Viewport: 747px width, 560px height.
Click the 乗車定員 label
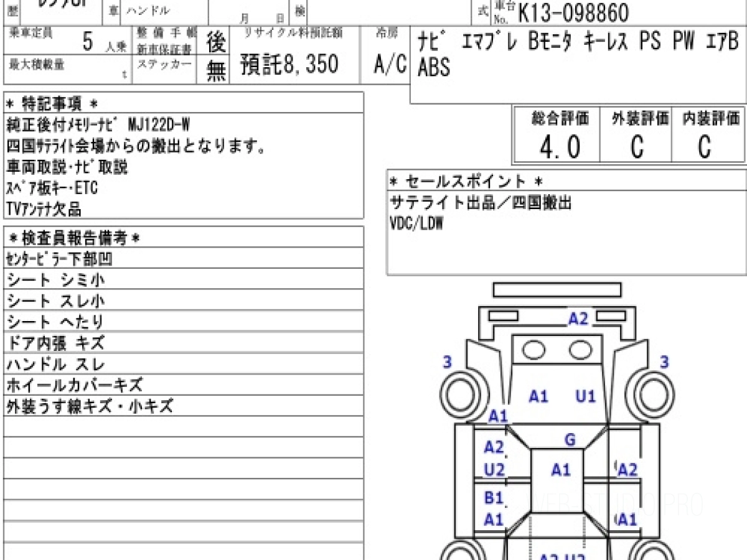pos(31,33)
